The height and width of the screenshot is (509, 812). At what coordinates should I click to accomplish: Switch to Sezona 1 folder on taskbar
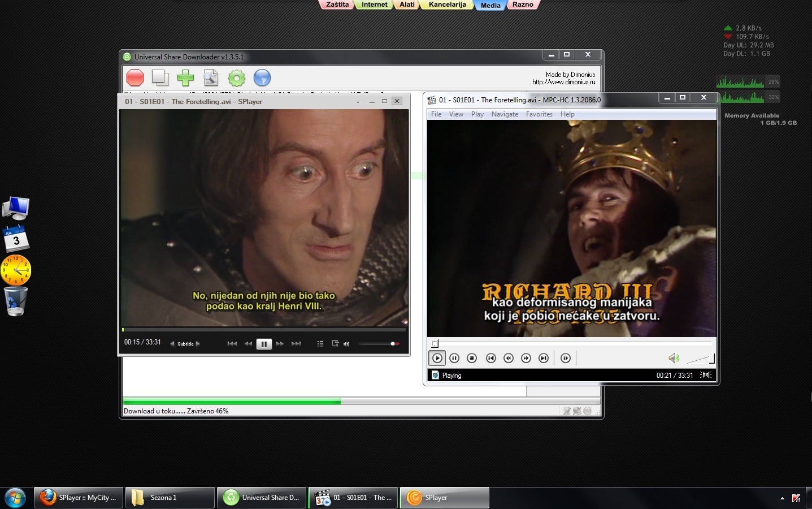170,498
